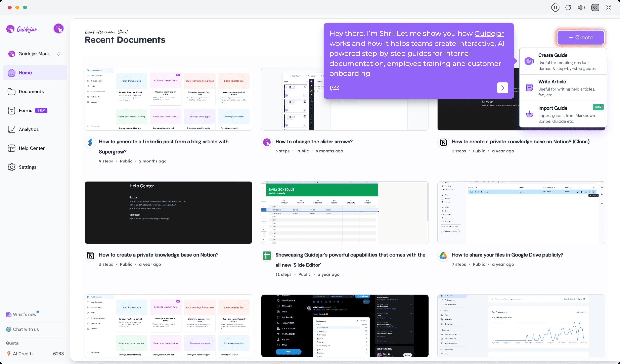This screenshot has width=620, height=364.
Task: Click the What's new item
Action: pos(25,315)
